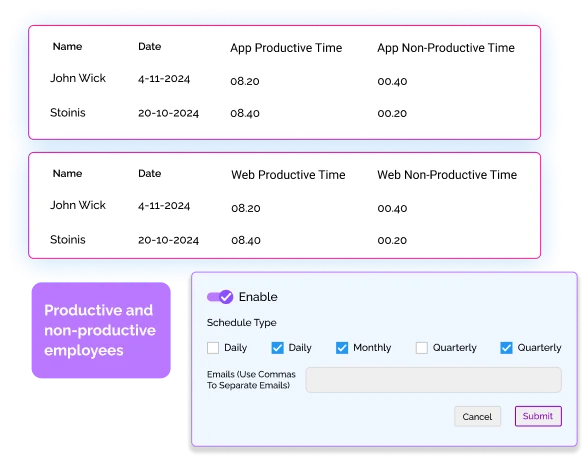584x457 pixels.
Task: Click Stoinis's App Non-Productive Time '00.20'
Action: coord(392,113)
